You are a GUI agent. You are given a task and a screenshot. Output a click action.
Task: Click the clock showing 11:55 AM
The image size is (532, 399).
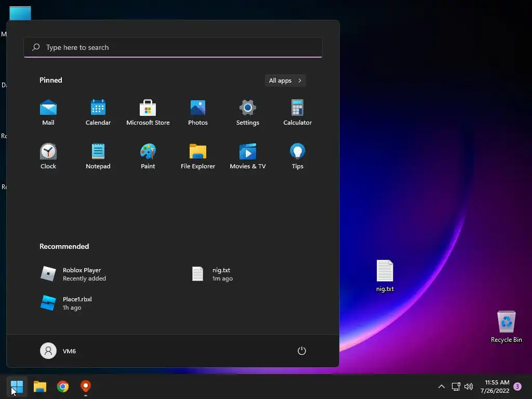[x=495, y=387]
